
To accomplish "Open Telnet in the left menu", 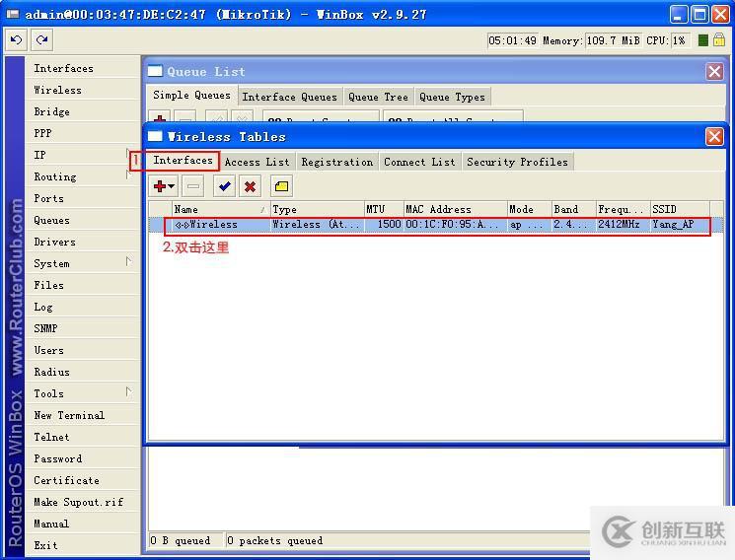I will pyautogui.click(x=83, y=437).
